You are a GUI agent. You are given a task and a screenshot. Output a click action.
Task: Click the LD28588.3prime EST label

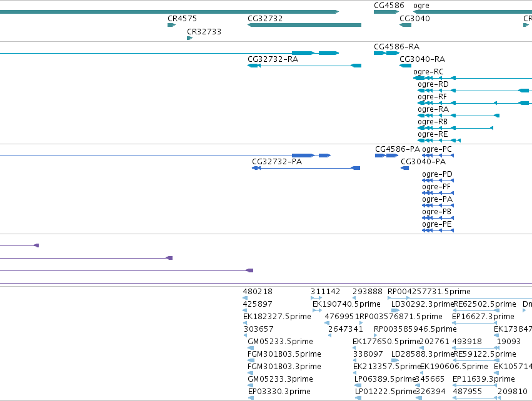point(423,354)
